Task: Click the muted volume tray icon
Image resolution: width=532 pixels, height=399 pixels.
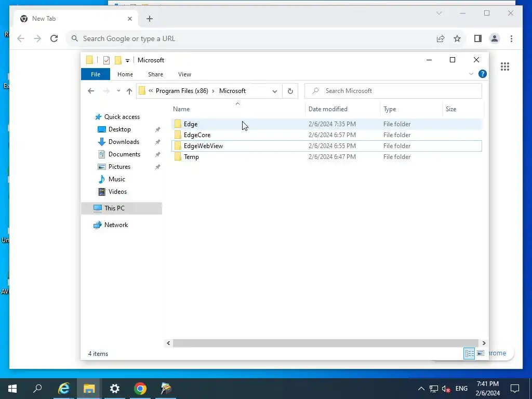Action: pyautogui.click(x=446, y=389)
